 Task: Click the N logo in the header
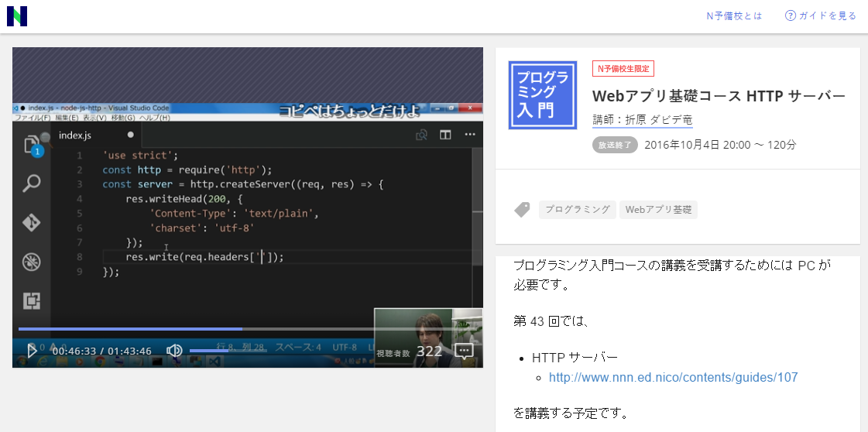(17, 16)
